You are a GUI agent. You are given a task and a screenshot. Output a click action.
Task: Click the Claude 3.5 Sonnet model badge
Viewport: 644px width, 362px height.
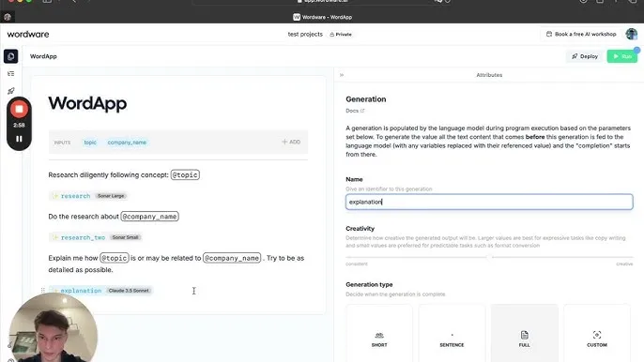pos(129,291)
